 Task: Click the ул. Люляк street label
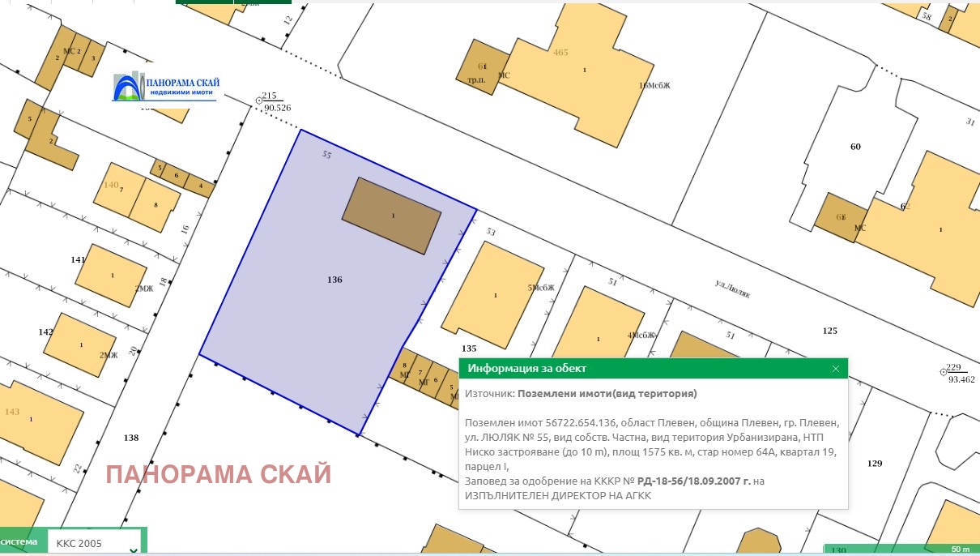(732, 289)
